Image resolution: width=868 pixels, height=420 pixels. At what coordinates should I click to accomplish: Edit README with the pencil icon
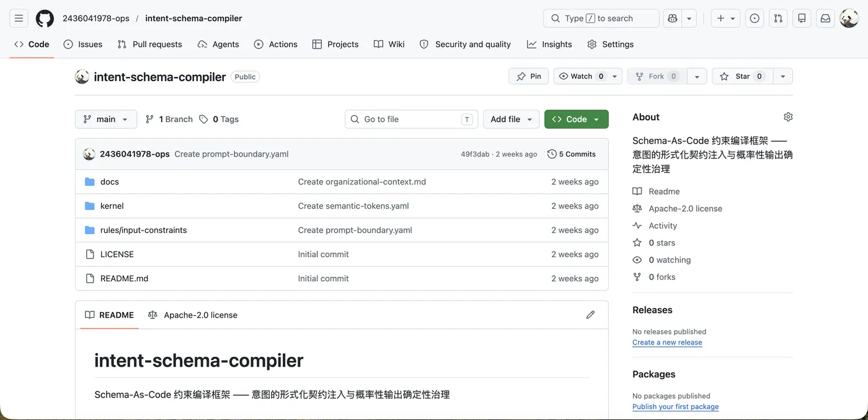coord(590,315)
